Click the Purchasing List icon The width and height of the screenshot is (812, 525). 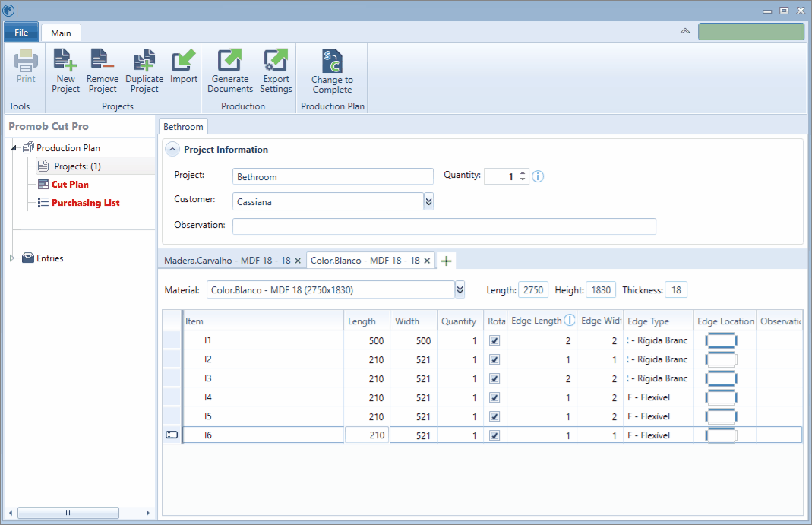point(43,202)
